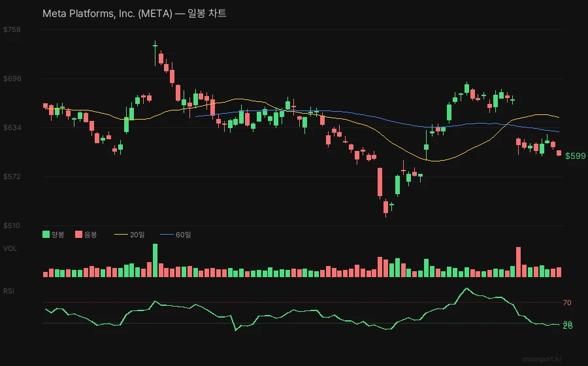
Task: Click the last red candlestick near $599
Action: click(x=559, y=153)
